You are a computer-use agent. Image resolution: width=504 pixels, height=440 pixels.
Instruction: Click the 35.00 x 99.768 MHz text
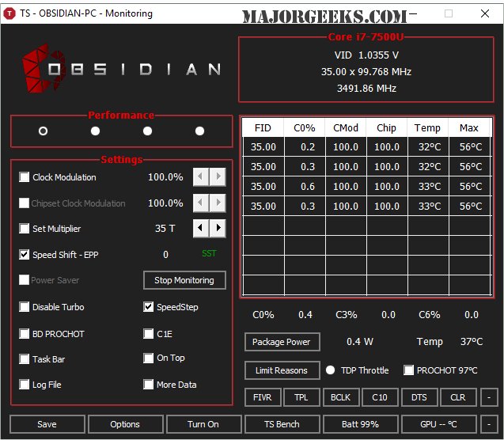pos(366,72)
